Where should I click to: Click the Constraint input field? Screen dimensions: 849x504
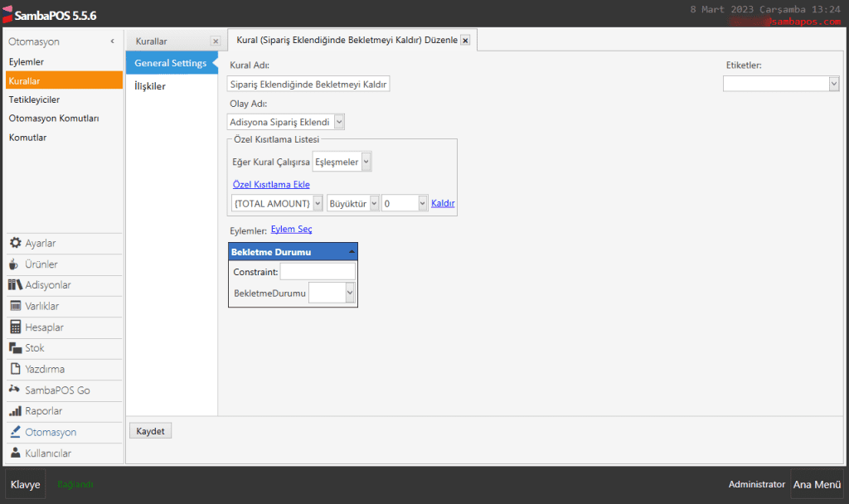coord(318,271)
